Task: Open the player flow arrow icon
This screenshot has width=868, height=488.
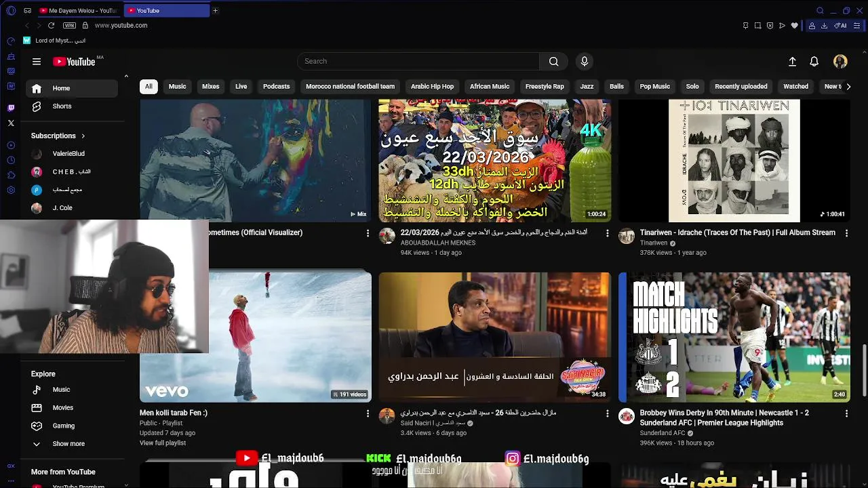Action: tap(782, 26)
